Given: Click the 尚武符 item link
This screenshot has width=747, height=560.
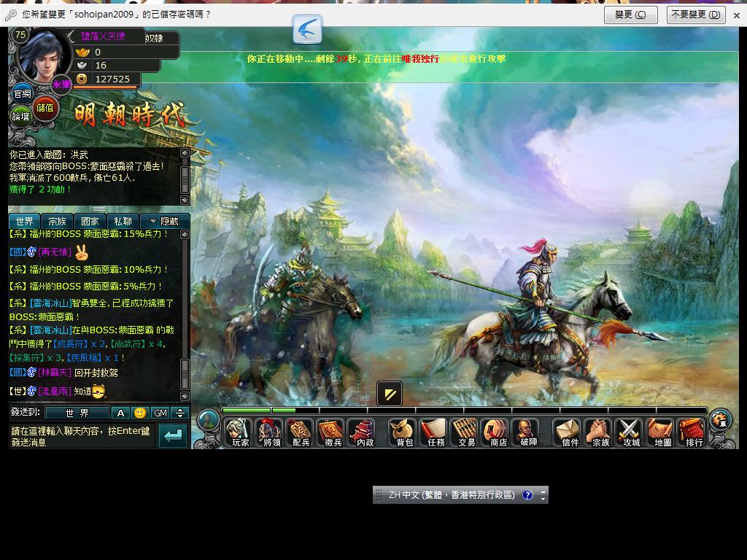Looking at the screenshot, I should (x=128, y=344).
